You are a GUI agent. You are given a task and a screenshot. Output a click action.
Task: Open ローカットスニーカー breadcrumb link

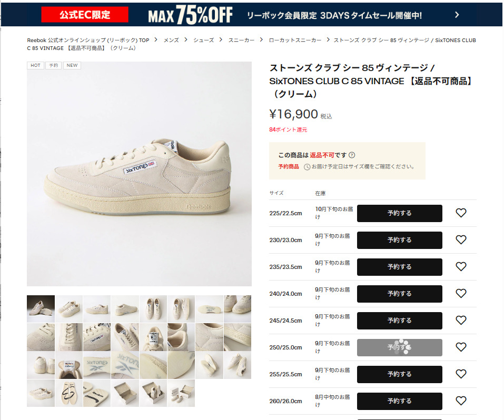295,40
